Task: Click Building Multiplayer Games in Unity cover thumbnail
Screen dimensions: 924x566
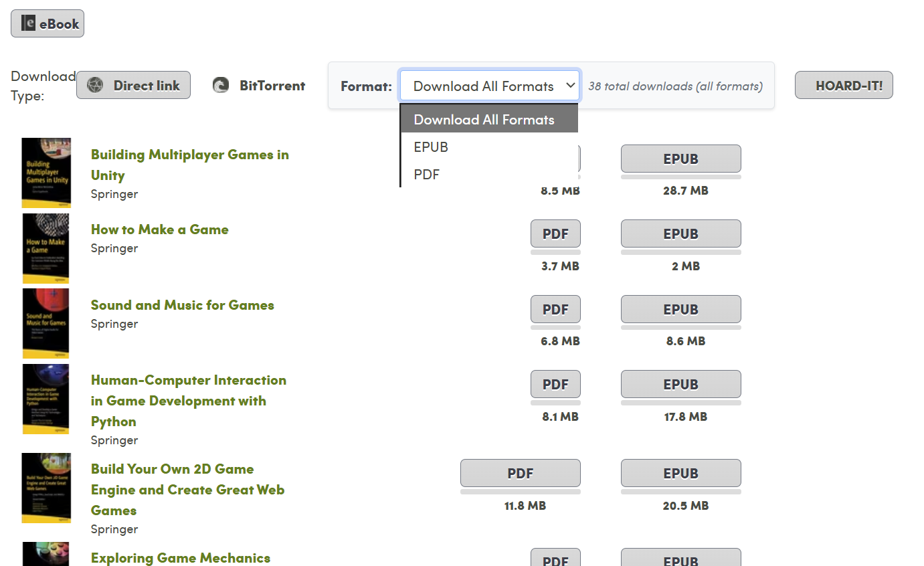Action: click(46, 173)
